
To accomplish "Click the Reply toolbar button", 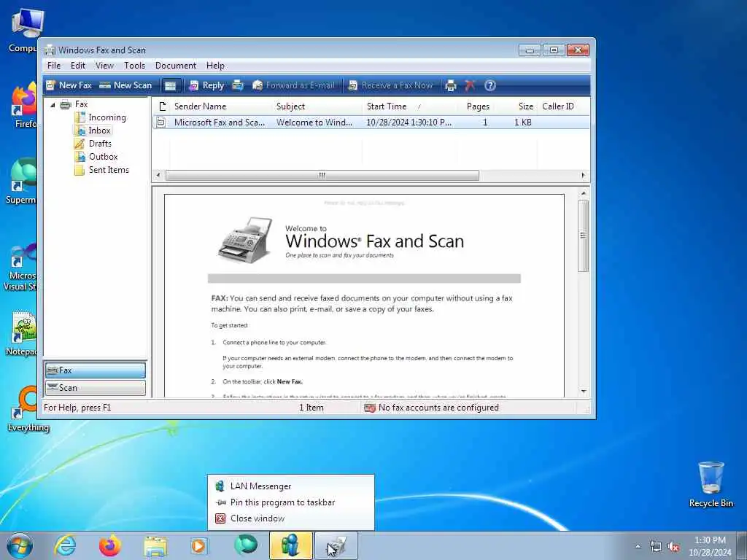I will pos(206,85).
